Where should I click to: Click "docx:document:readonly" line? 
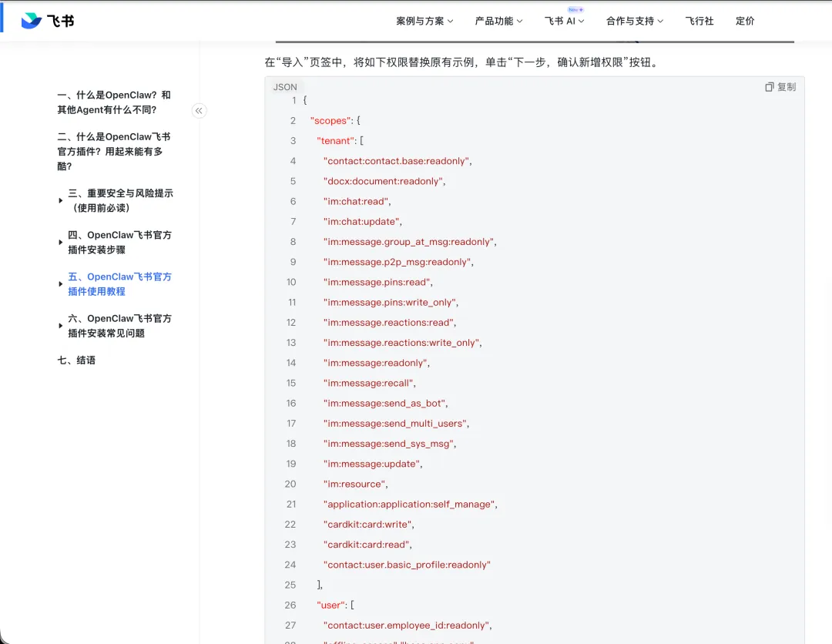click(x=384, y=181)
